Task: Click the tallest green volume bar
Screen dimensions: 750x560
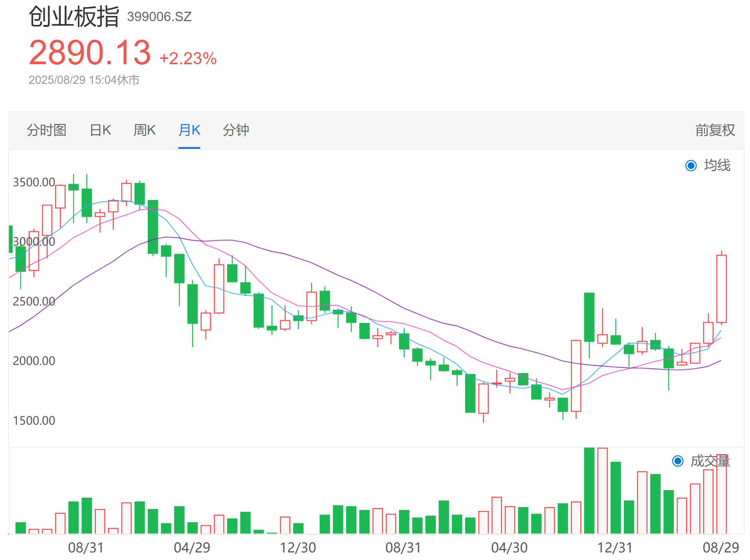Action: click(589, 490)
